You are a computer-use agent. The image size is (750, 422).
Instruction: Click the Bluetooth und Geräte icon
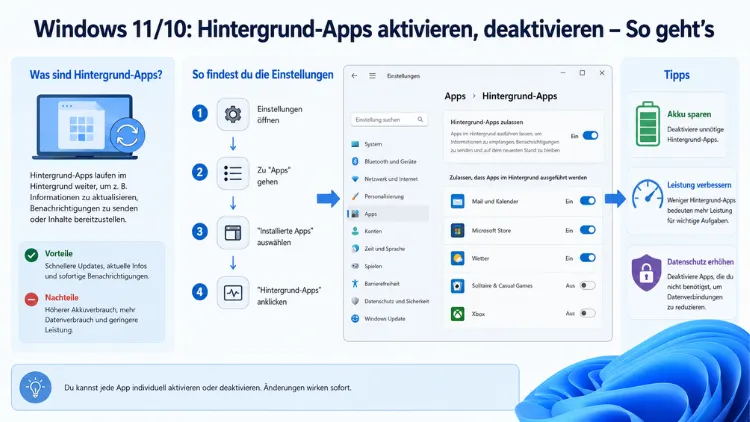point(355,162)
